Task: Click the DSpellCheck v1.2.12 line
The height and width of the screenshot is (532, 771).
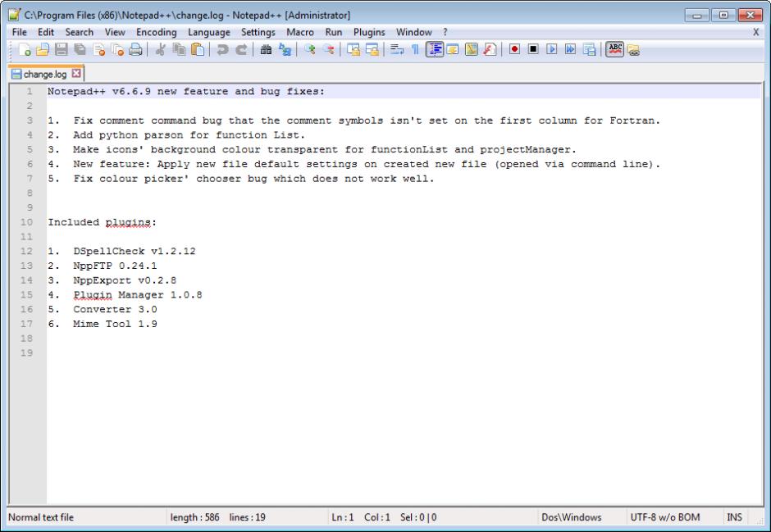Action: click(x=121, y=251)
